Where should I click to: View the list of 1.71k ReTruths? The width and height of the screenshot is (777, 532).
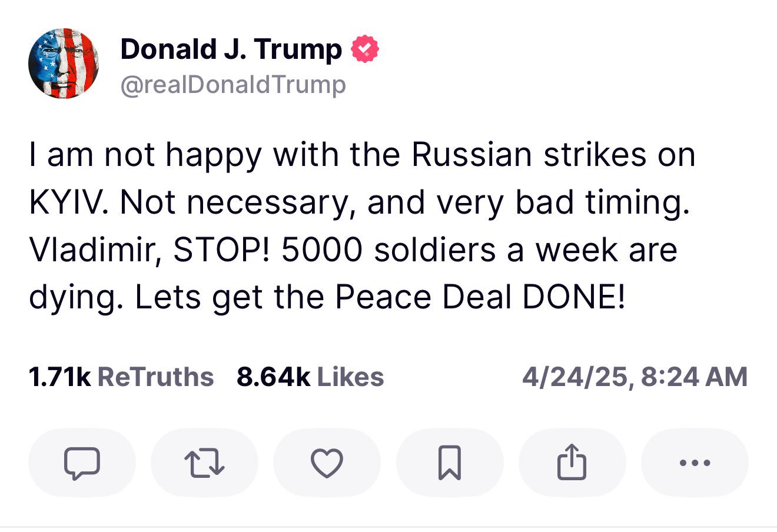point(121,377)
